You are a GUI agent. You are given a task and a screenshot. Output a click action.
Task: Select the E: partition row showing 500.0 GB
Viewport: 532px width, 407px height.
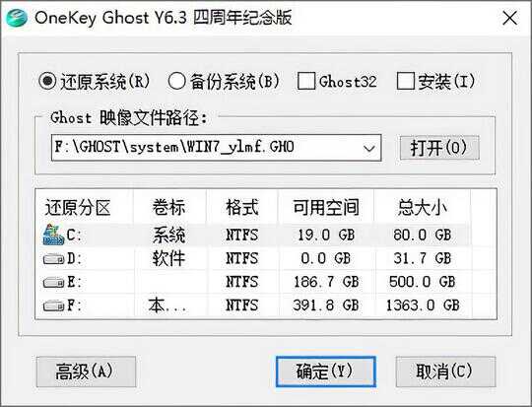[x=265, y=282]
